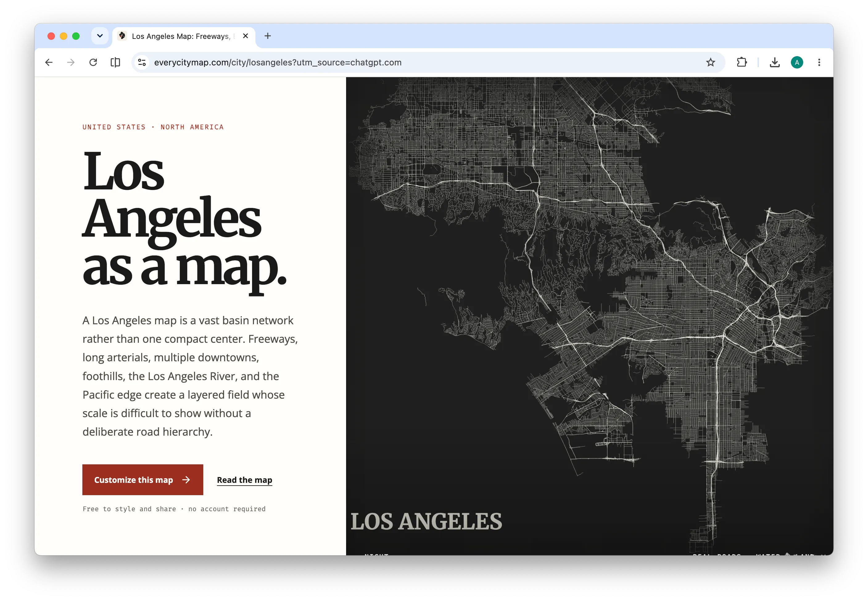Click the 'UNITED STATES · NORTH AMERICA' breadcrumb text

click(153, 127)
